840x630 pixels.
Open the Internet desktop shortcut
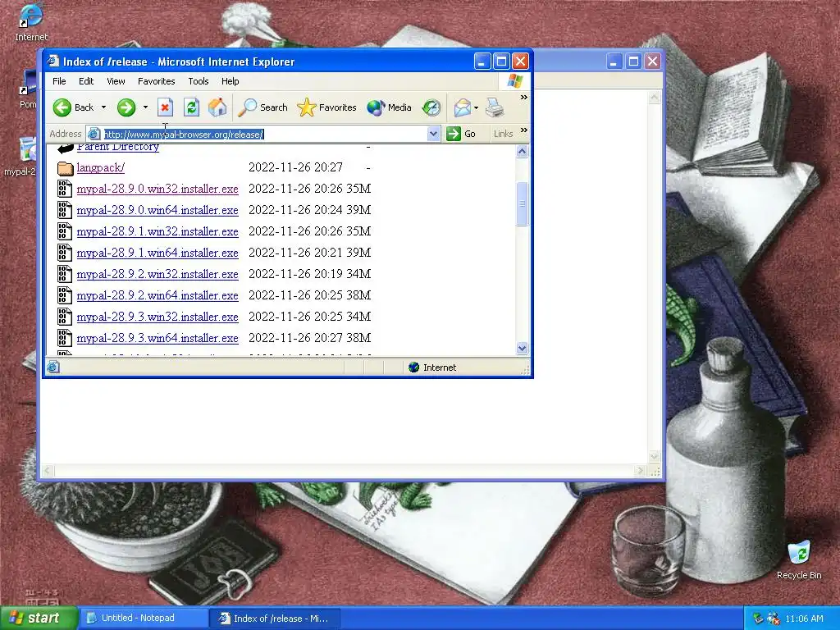point(30,22)
